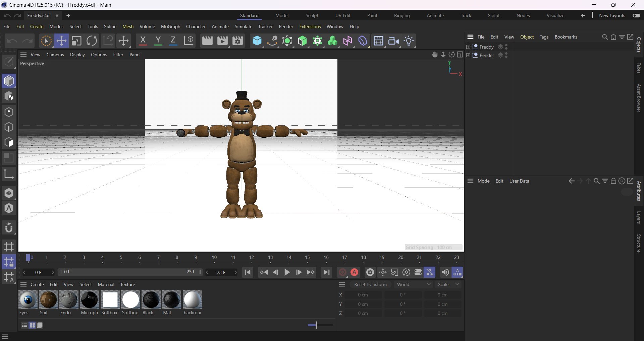The width and height of the screenshot is (644, 341).
Task: Toggle X axis lock
Action: pyautogui.click(x=143, y=41)
